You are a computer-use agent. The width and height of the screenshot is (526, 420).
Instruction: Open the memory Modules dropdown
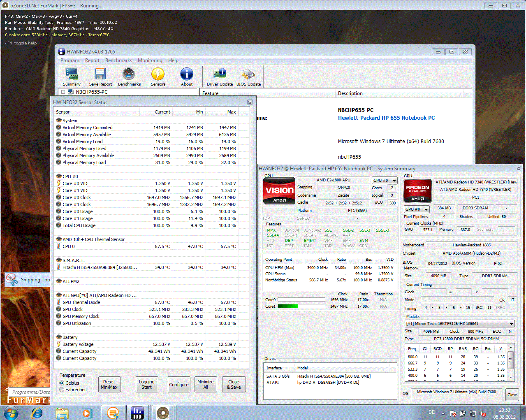pos(460,324)
